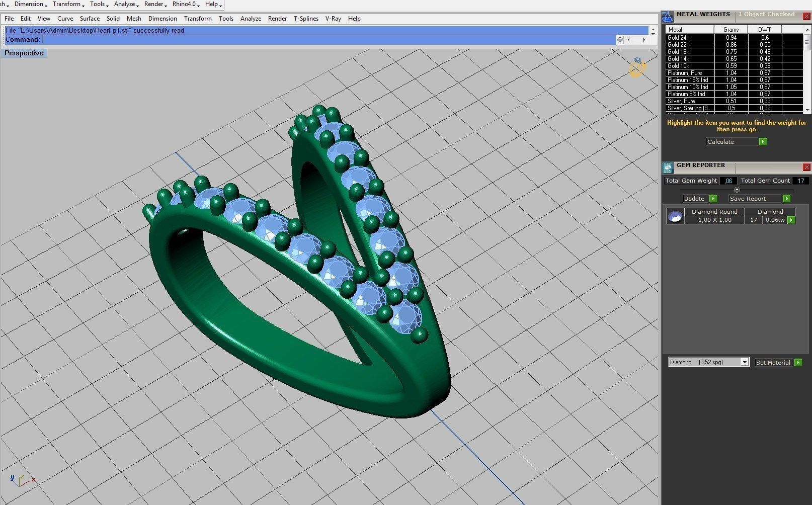Click the 1,00 X 1,00 size cell
The image size is (812, 505).
714,220
